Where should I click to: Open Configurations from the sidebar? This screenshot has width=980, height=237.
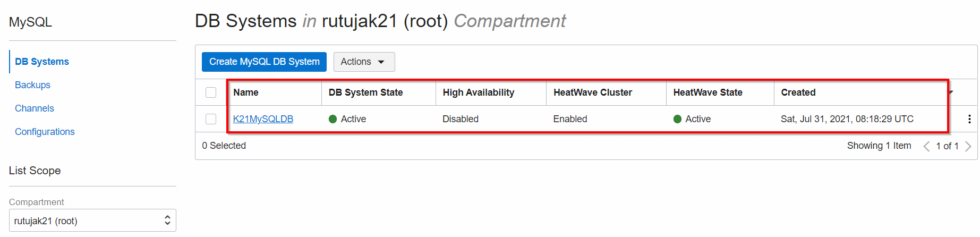(45, 132)
